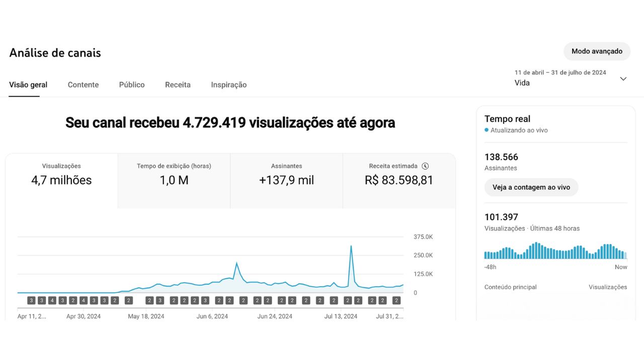Switch to the Contente tab

click(x=83, y=85)
